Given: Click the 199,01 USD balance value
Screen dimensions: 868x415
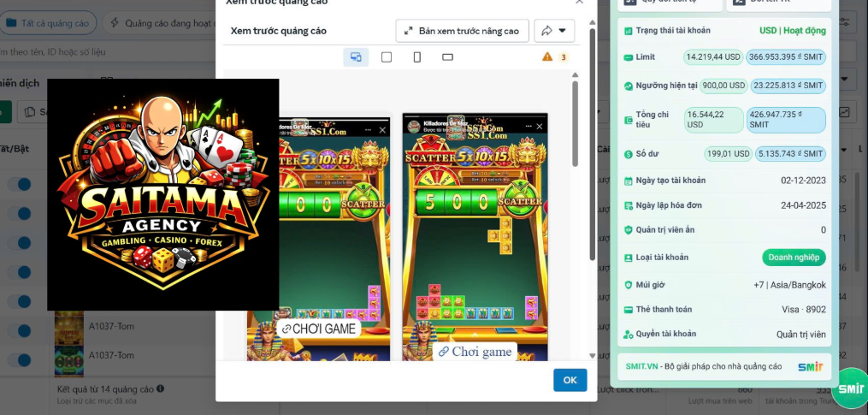Looking at the screenshot, I should tap(728, 153).
